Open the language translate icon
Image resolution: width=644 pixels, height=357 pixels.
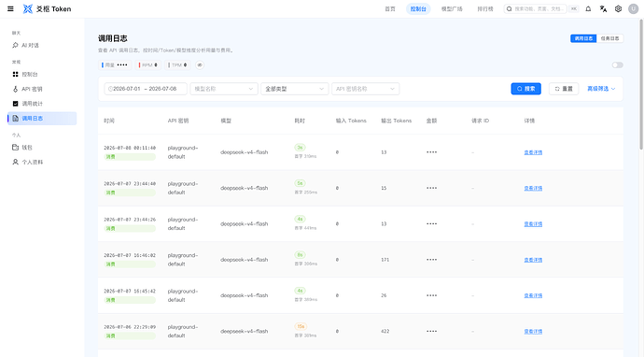(603, 8)
